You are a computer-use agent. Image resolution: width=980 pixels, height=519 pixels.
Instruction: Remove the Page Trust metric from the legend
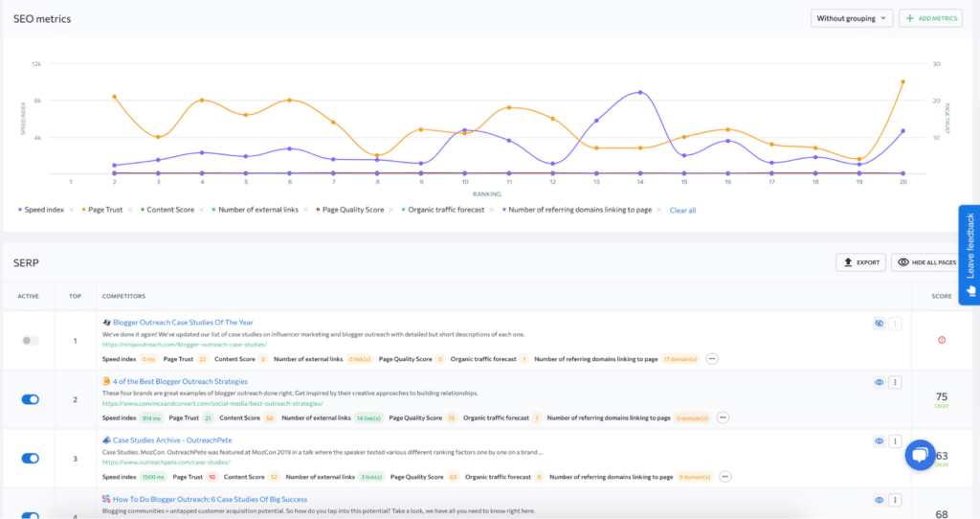point(130,210)
